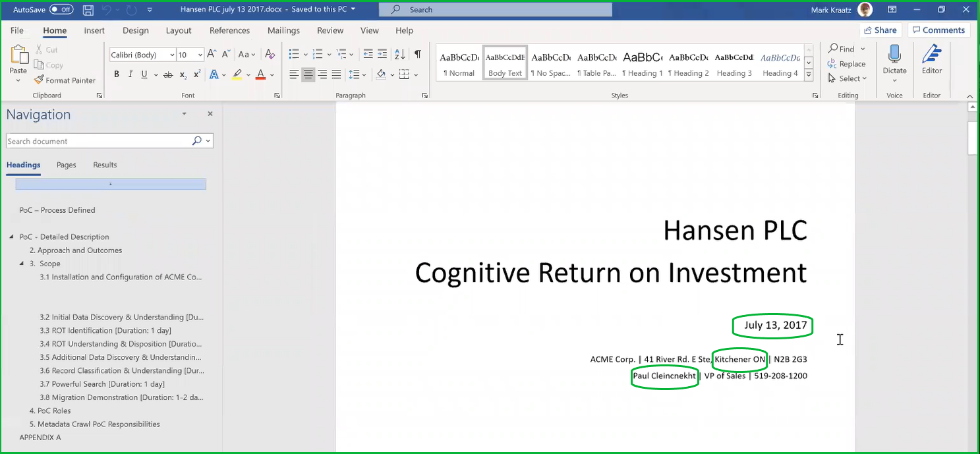The width and height of the screenshot is (980, 454).
Task: Apply bullet list formatting
Action: click(294, 55)
